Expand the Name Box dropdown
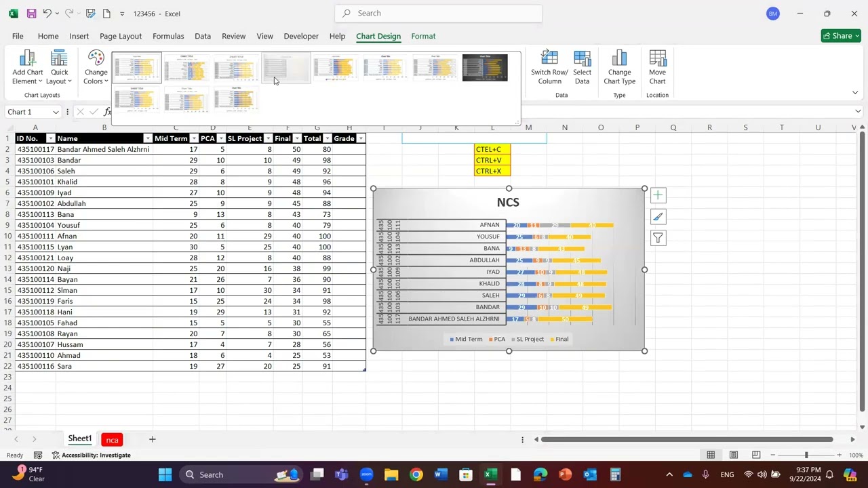The width and height of the screenshot is (868, 488). point(56,112)
